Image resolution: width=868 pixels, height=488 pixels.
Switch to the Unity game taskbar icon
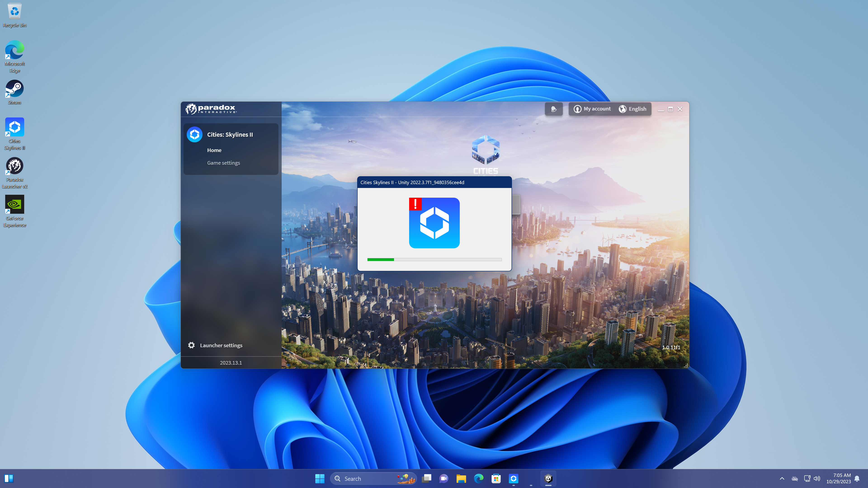(x=548, y=479)
